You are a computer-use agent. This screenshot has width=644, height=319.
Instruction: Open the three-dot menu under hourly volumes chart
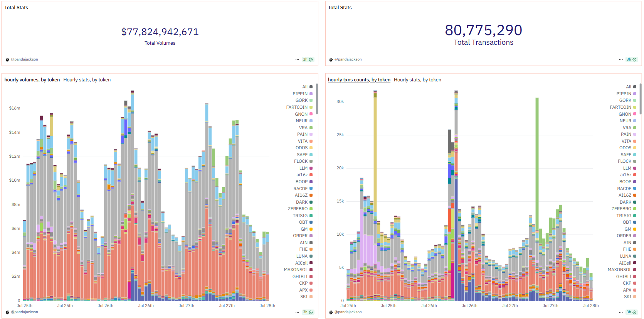coord(297,312)
